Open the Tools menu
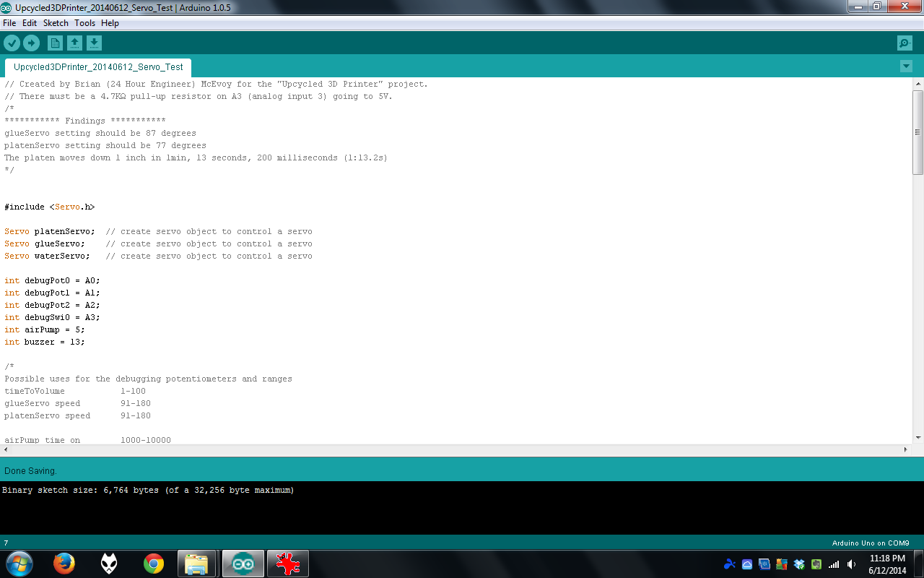 click(x=84, y=23)
